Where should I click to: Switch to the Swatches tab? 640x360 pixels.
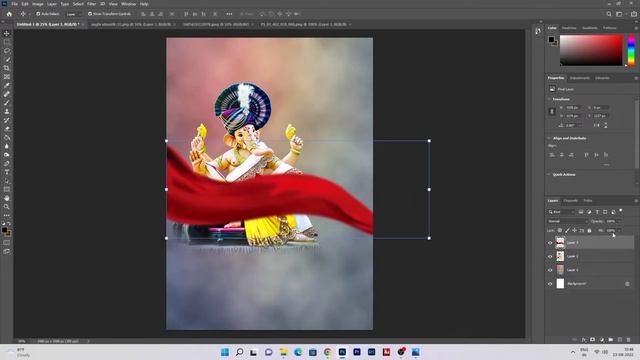tap(569, 28)
